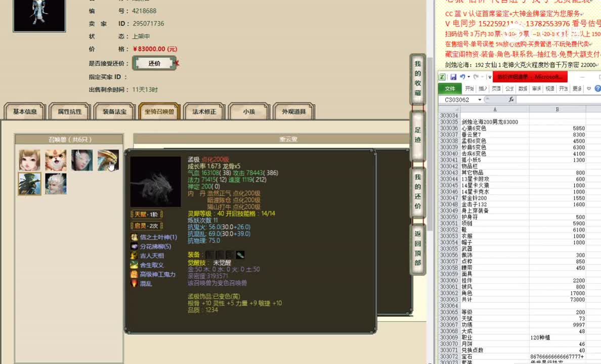Open Excel help via question mark icon
This screenshot has height=364, width=601.
click(x=597, y=88)
